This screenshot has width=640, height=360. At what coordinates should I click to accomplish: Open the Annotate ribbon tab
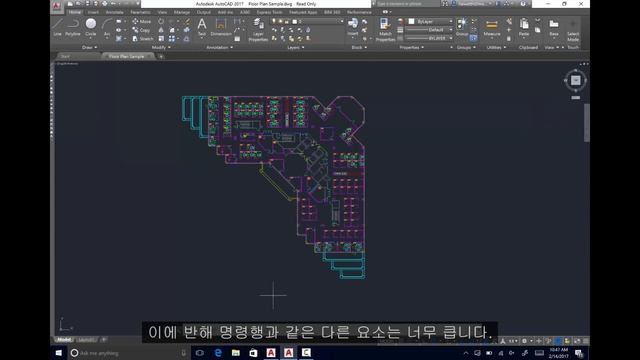click(114, 12)
